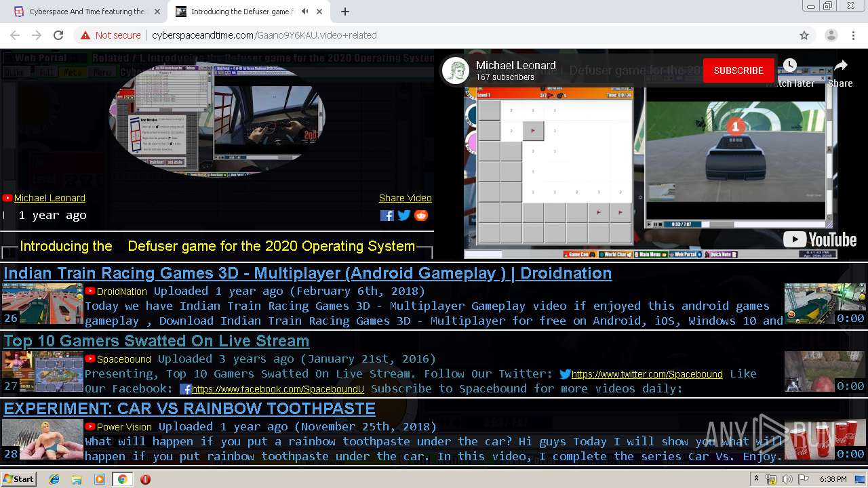Click the preview thumbnail beside Top 10 Gamers Swatted
Viewport: 868px width, 488px height.
click(x=825, y=371)
